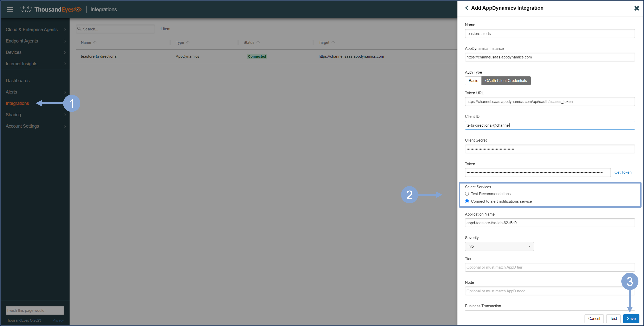Open Dashboards from sidebar

tap(18, 81)
